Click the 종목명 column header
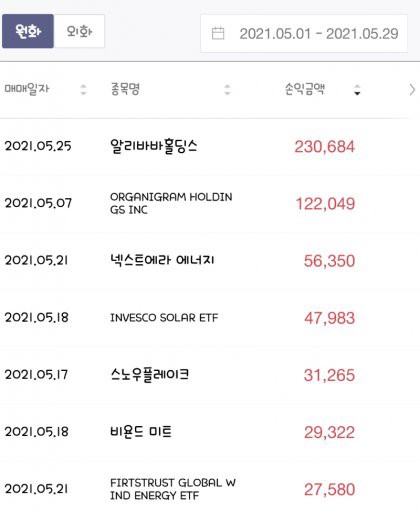Image resolution: width=420 pixels, height=512 pixels. tap(125, 89)
